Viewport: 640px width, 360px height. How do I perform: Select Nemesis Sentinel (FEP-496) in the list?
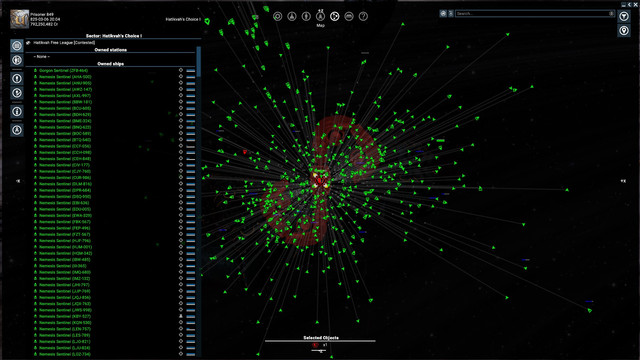pos(65,228)
